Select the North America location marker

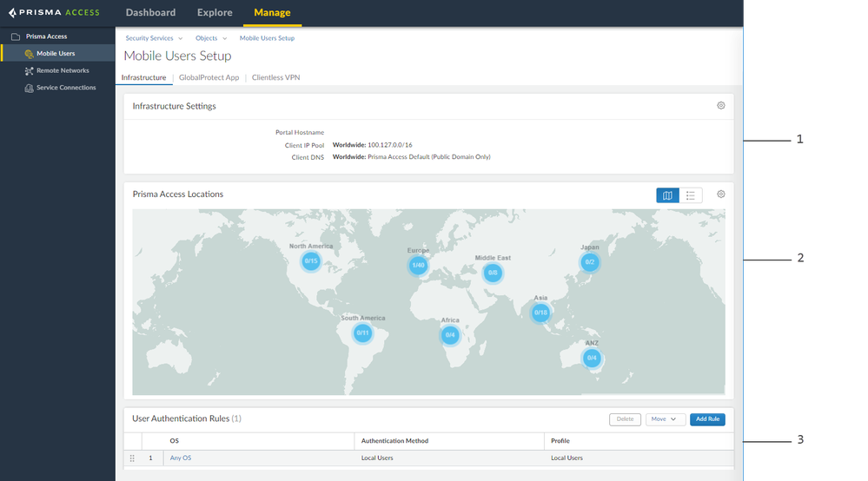click(311, 260)
